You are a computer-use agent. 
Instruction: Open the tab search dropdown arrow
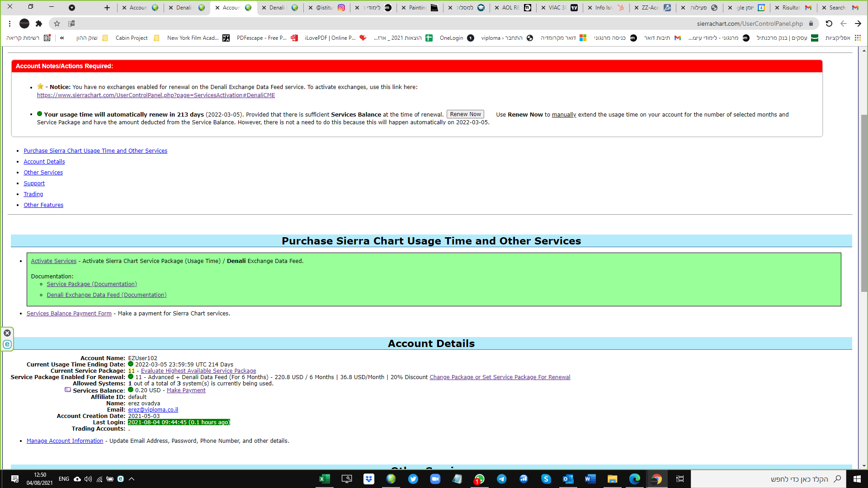click(x=72, y=8)
